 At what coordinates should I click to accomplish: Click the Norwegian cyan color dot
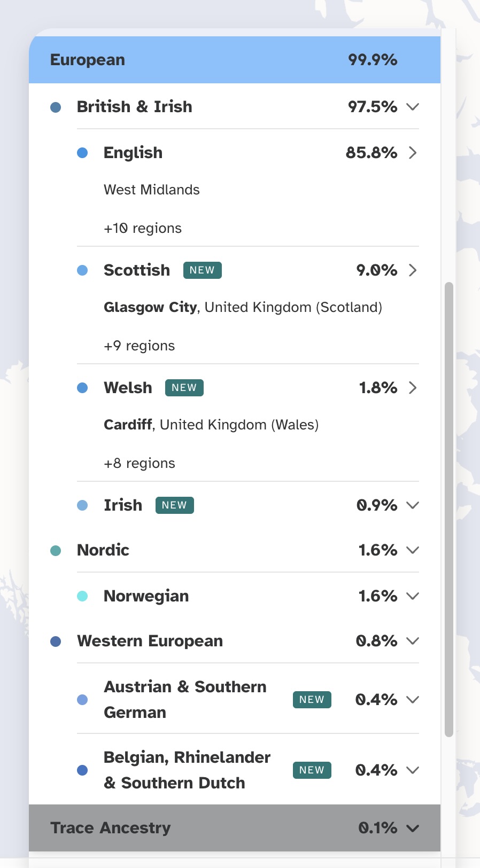[82, 596]
